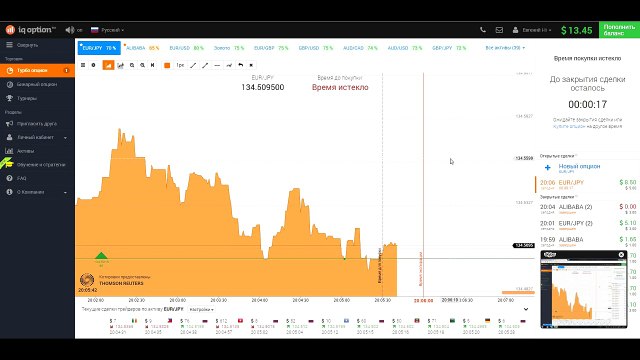Viewport: 640px width, 360px height.
Task: Select the candlestick chart type icon
Action: (120, 65)
